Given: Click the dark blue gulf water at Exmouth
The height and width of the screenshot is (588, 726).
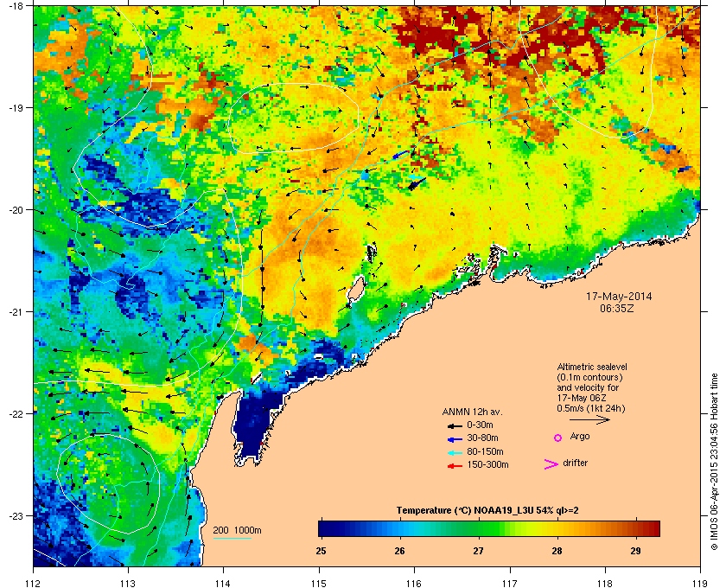Looking at the screenshot, I should click(x=252, y=425).
